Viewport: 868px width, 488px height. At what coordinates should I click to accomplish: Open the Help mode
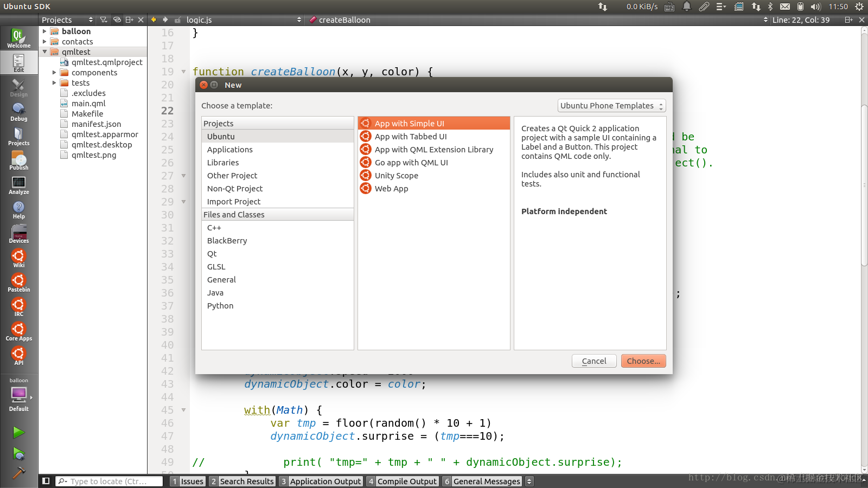tap(18, 209)
